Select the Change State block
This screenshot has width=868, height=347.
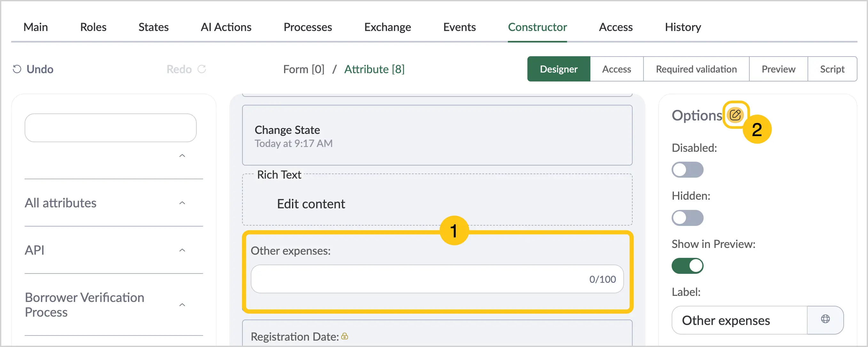coord(438,135)
